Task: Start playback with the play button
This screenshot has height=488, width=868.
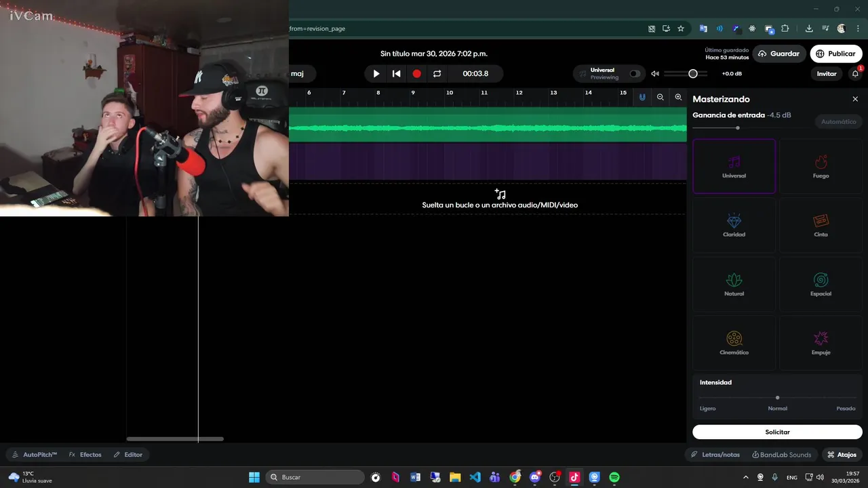Action: (376, 74)
